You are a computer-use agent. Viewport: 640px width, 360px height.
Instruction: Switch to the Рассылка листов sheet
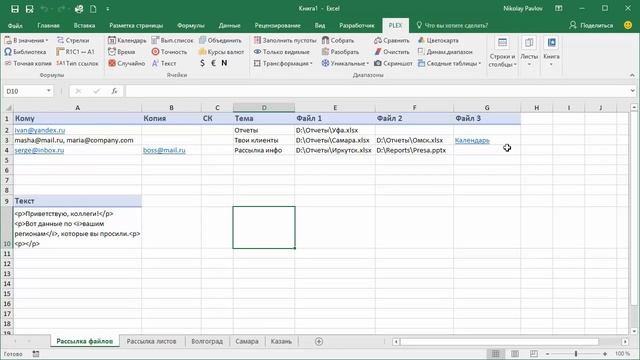tap(151, 341)
